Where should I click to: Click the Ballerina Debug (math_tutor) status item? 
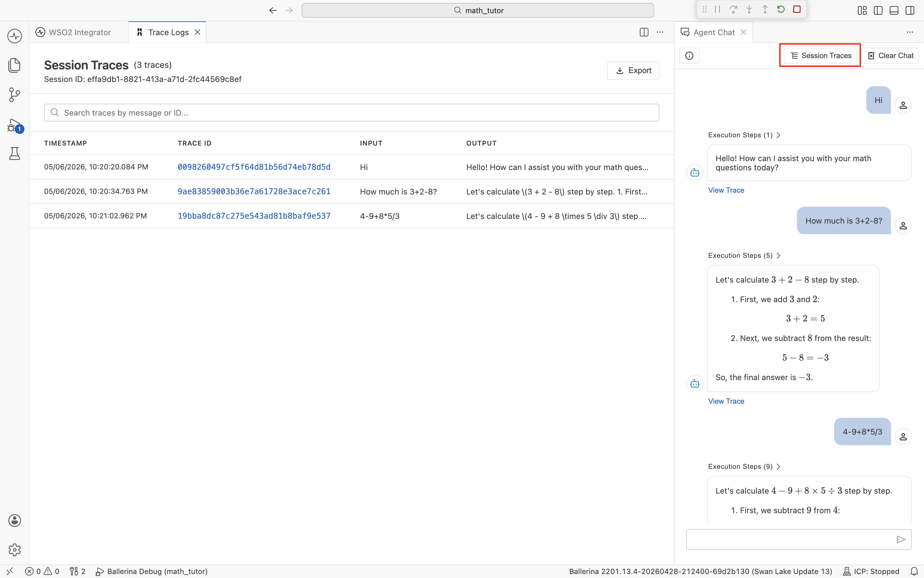(152, 572)
